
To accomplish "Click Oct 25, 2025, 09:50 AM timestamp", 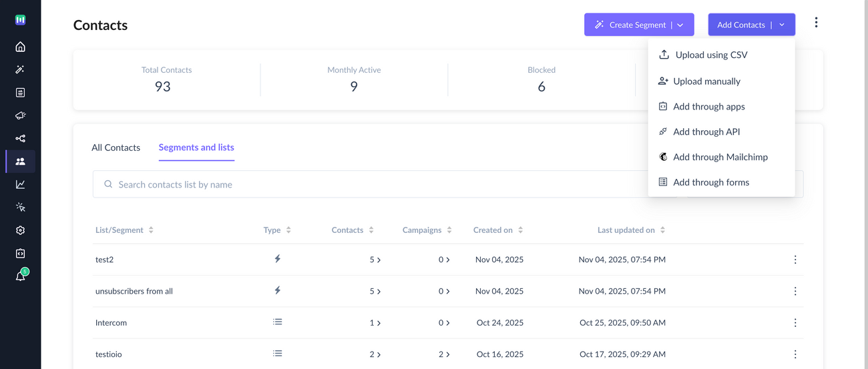I will [x=622, y=322].
